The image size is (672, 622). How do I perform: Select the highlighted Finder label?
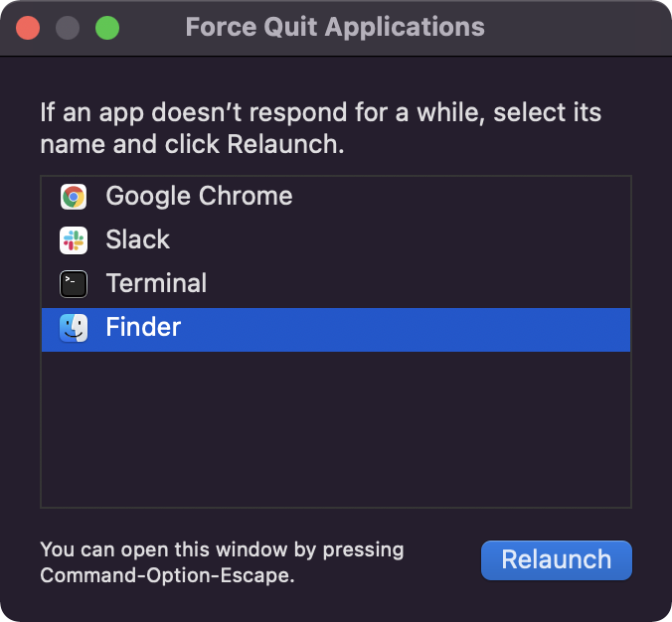[x=143, y=327]
